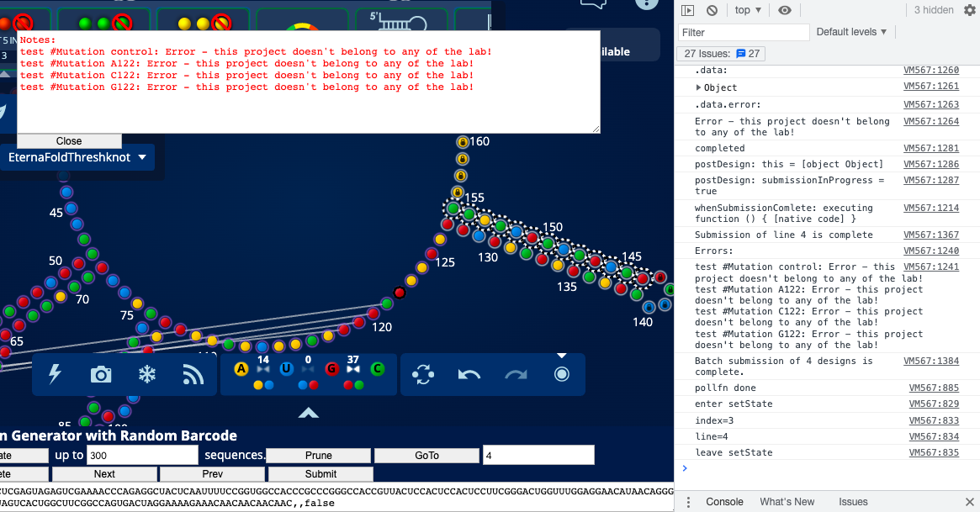The height and width of the screenshot is (512, 980).
Task: Switch to the What's New tab
Action: pyautogui.click(x=787, y=502)
